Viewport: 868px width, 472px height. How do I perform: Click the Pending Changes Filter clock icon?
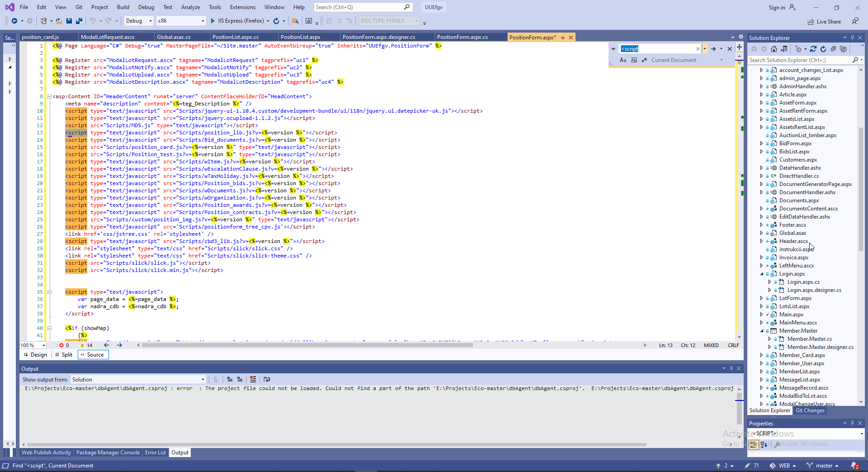(x=798, y=49)
